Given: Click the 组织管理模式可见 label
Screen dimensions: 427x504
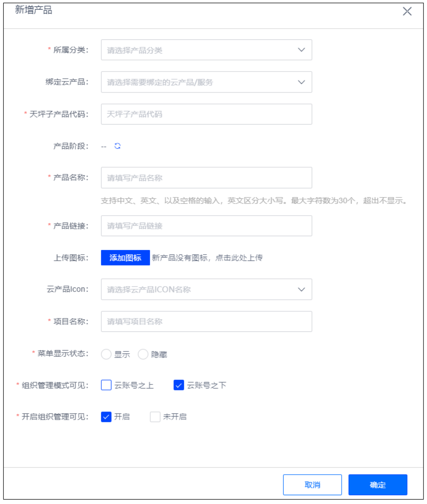Looking at the screenshot, I should click(55, 385).
